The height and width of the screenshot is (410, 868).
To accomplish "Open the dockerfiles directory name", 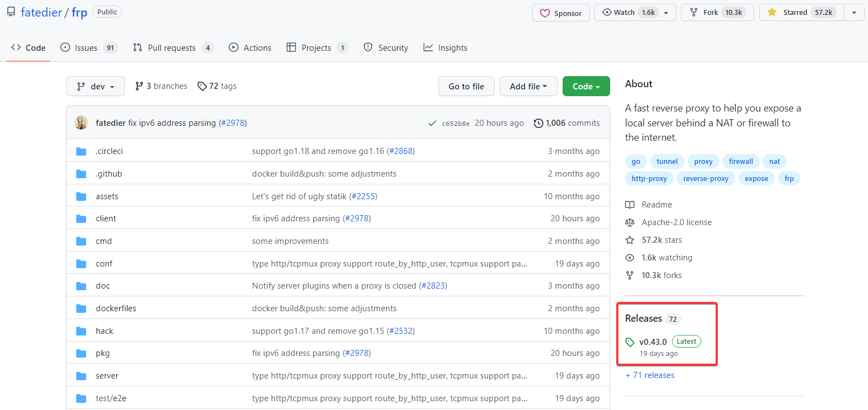I will pyautogui.click(x=116, y=308).
